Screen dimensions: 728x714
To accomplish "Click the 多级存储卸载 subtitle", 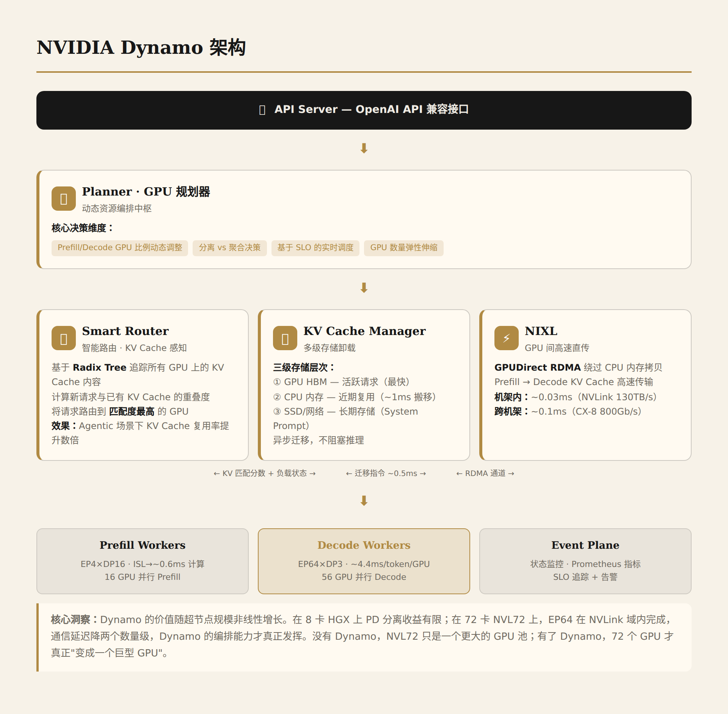I will click(x=329, y=348).
